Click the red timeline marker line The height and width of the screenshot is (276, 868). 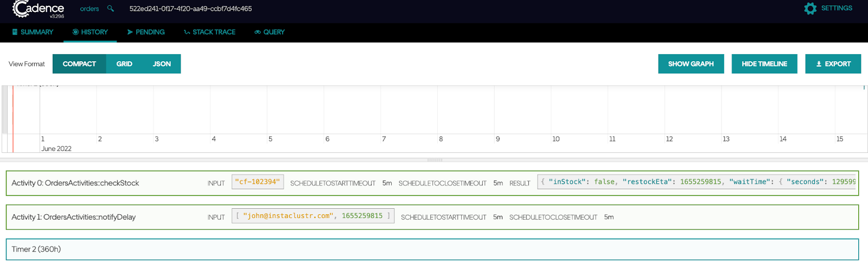(13, 119)
